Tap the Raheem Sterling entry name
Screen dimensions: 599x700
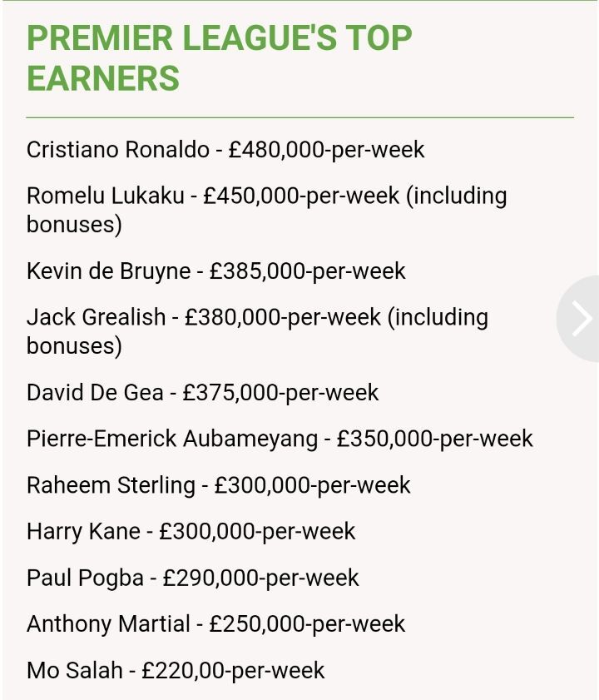click(x=111, y=485)
